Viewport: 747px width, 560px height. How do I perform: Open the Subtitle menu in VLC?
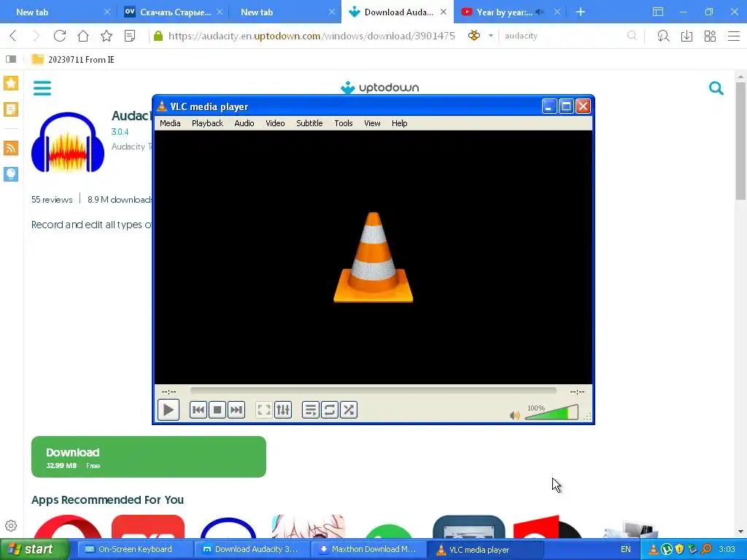(x=309, y=122)
